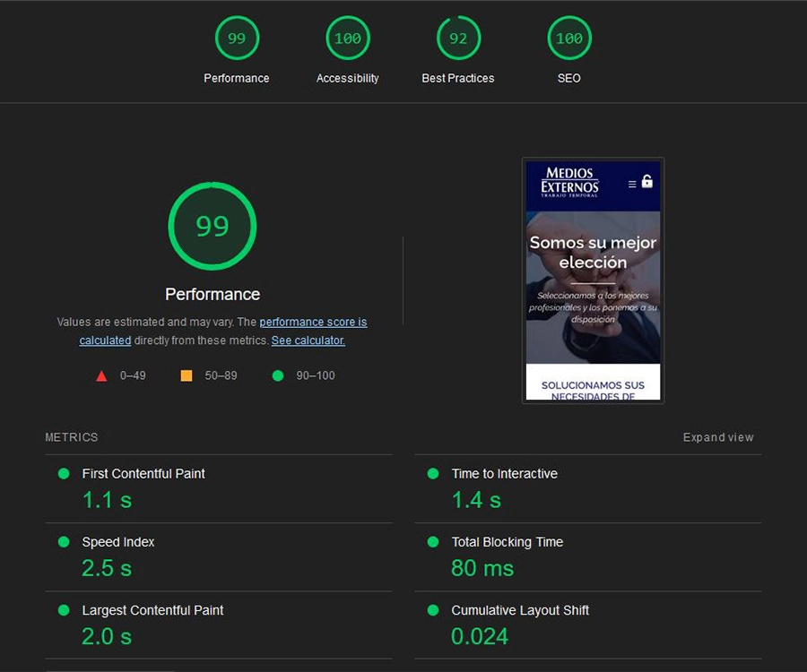Select the Best Practices category label
The height and width of the screenshot is (672, 807).
458,79
